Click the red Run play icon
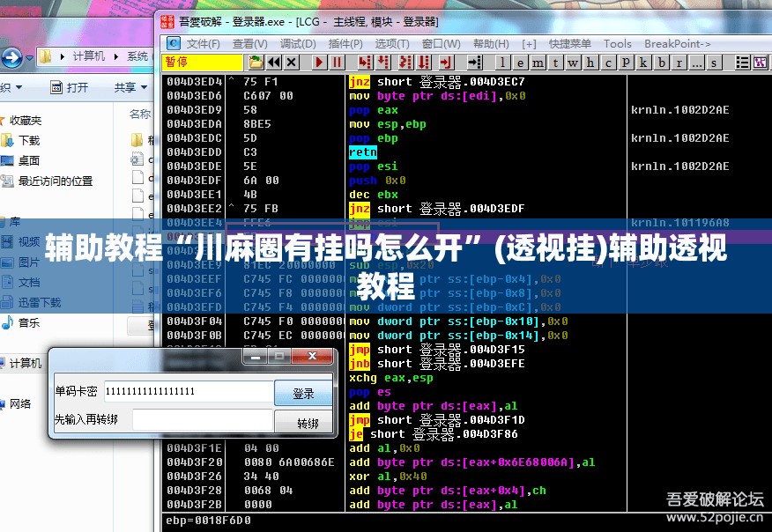This screenshot has height=532, width=772. click(x=319, y=62)
